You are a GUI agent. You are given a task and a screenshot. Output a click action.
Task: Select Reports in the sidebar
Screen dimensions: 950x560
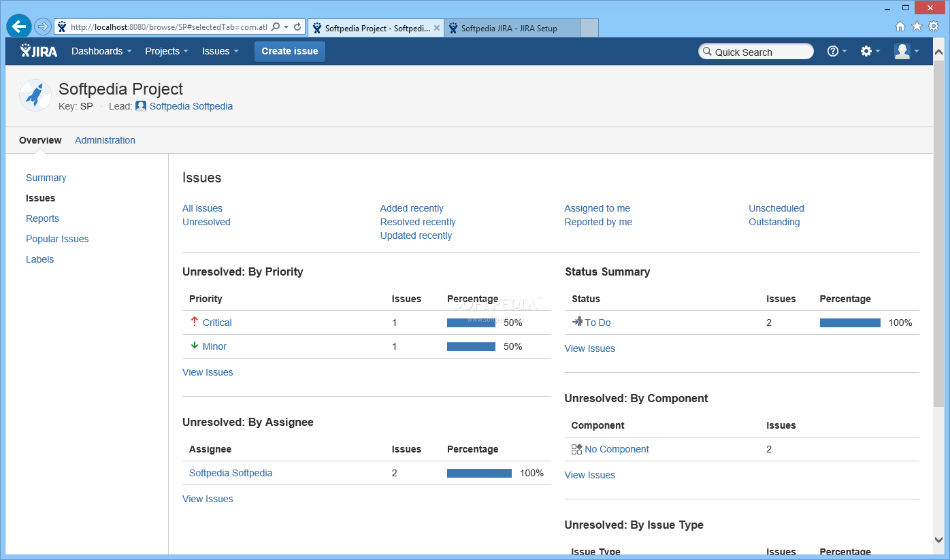(42, 218)
